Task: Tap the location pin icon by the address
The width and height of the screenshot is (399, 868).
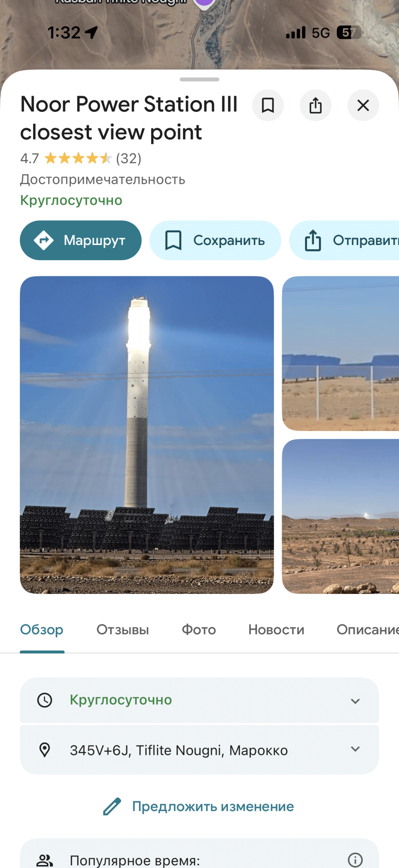Action: pyautogui.click(x=44, y=750)
